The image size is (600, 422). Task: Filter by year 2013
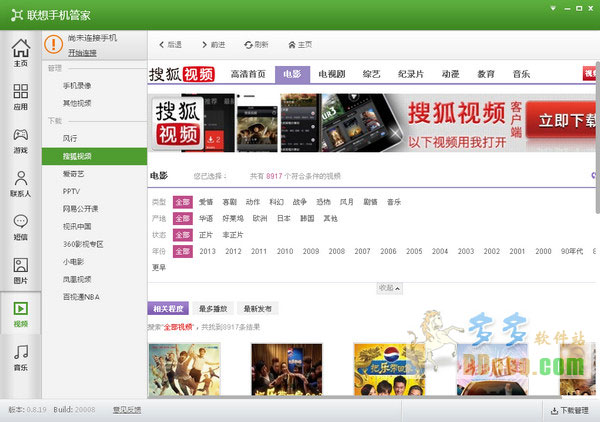coord(207,251)
